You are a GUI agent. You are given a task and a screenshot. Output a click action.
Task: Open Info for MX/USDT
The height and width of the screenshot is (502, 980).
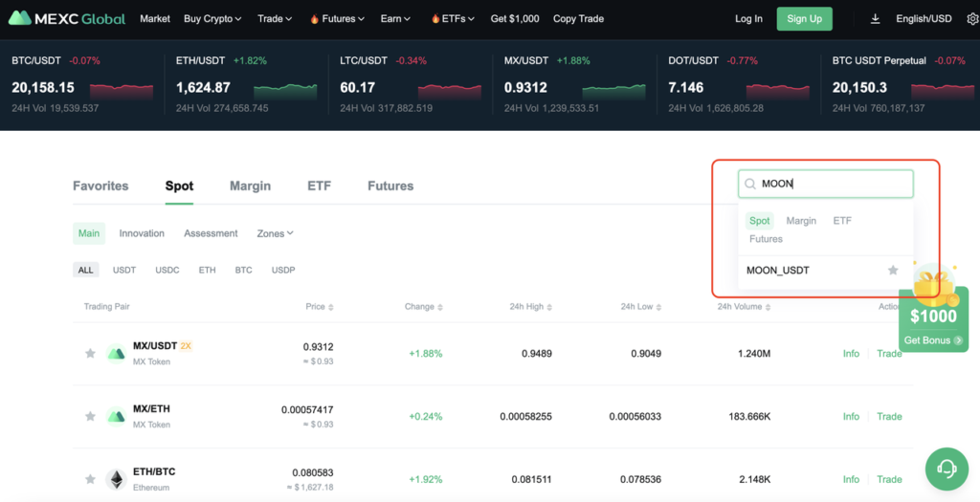point(851,354)
